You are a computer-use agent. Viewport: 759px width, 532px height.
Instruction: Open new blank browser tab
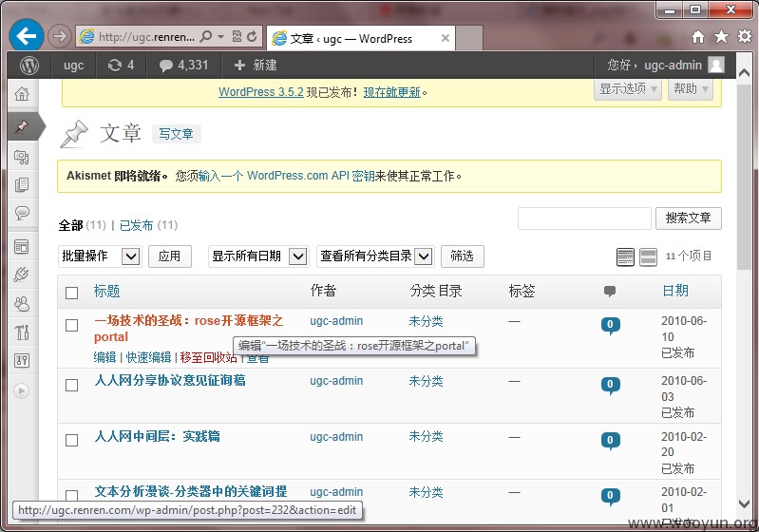point(469,38)
